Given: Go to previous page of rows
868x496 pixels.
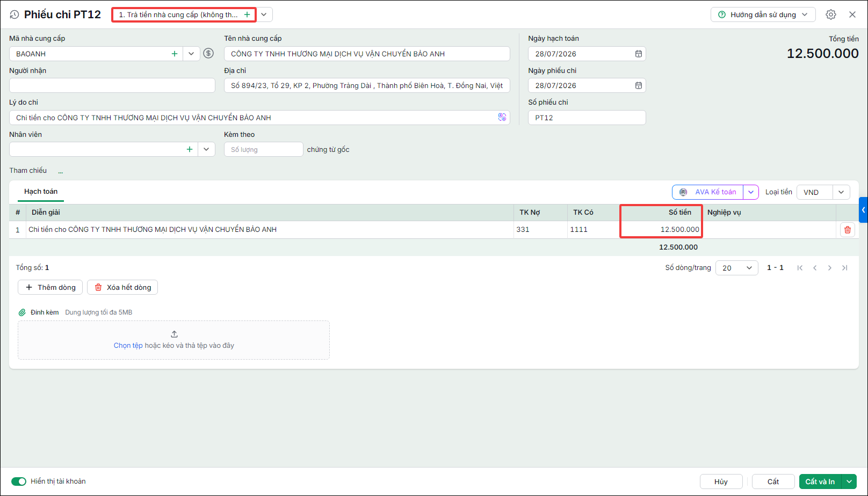Looking at the screenshot, I should [x=815, y=268].
